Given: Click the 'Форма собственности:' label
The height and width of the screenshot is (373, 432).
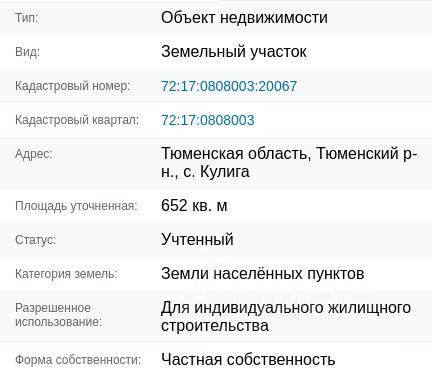Looking at the screenshot, I should [x=78, y=360].
